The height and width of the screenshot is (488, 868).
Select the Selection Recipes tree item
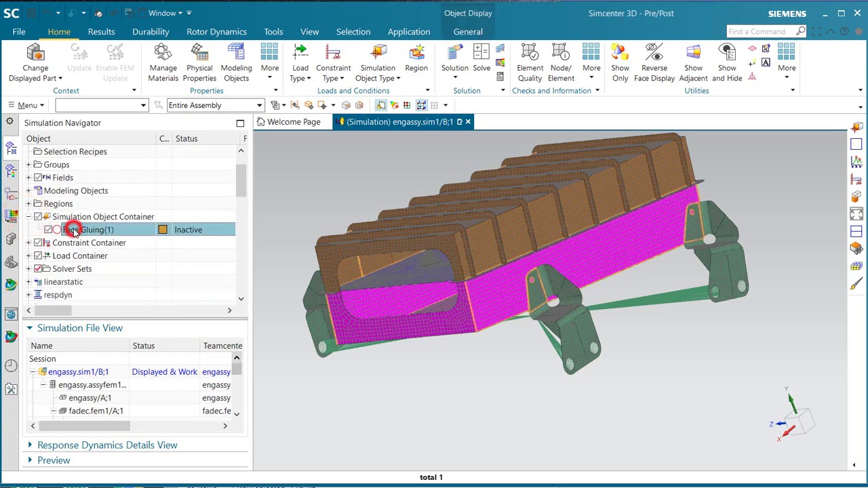click(x=75, y=152)
